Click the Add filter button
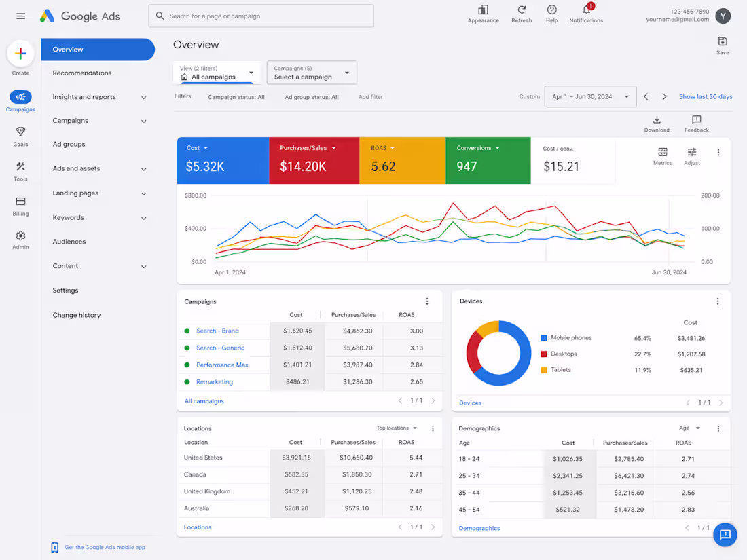 coord(371,97)
